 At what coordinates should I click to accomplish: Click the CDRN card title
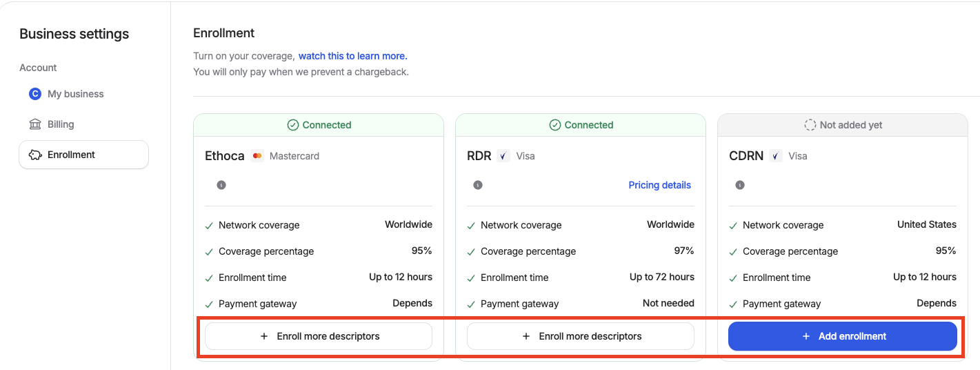[746, 156]
